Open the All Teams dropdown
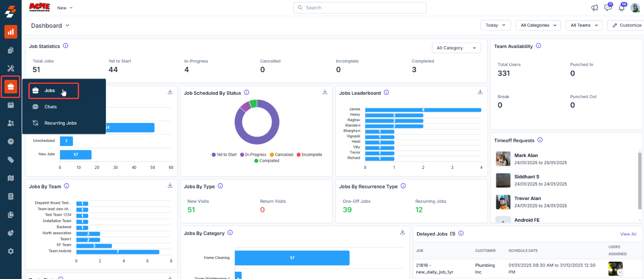The height and width of the screenshot is (279, 644). [584, 25]
